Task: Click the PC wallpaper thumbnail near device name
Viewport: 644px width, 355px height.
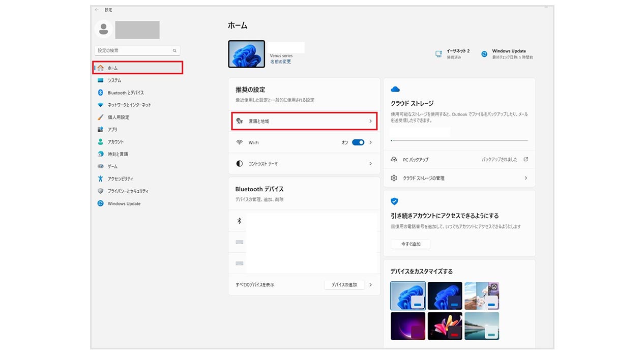Action: 247,54
